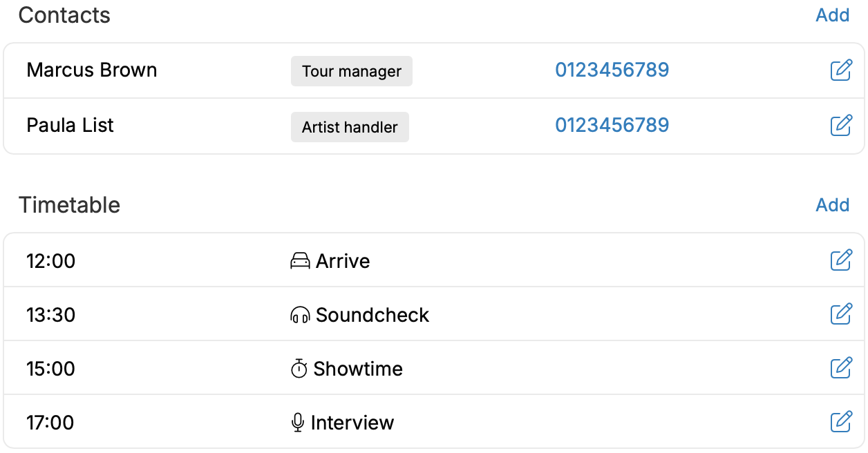This screenshot has width=868, height=453.
Task: Edit the Marcus Brown contact entry
Action: [x=840, y=70]
